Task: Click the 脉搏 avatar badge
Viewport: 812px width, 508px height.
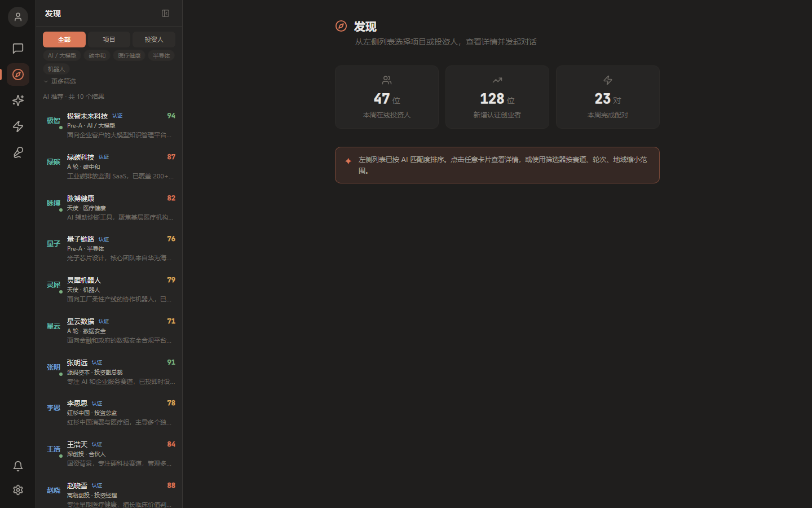Action: pos(54,203)
